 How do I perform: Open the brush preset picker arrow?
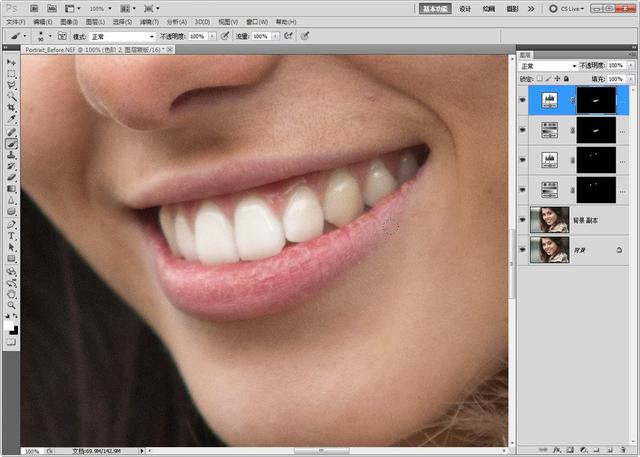pos(50,36)
